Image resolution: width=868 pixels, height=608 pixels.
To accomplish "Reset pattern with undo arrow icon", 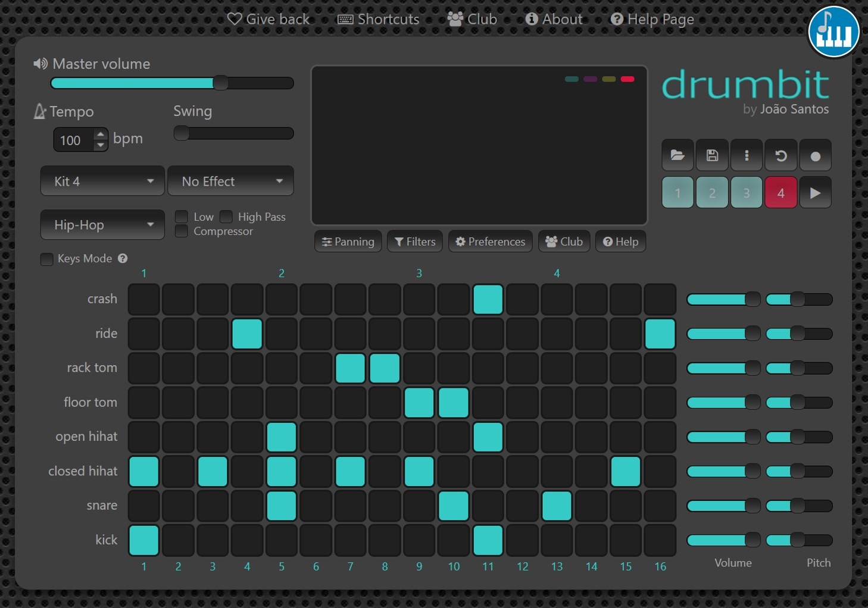I will pos(781,156).
